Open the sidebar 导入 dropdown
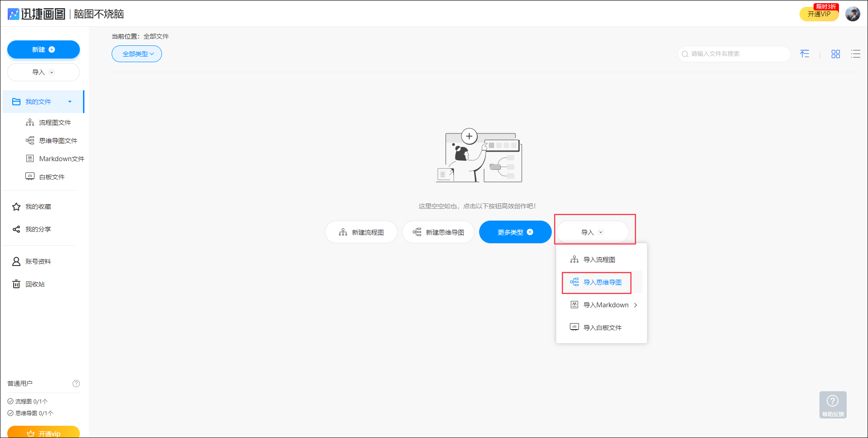 tap(44, 72)
